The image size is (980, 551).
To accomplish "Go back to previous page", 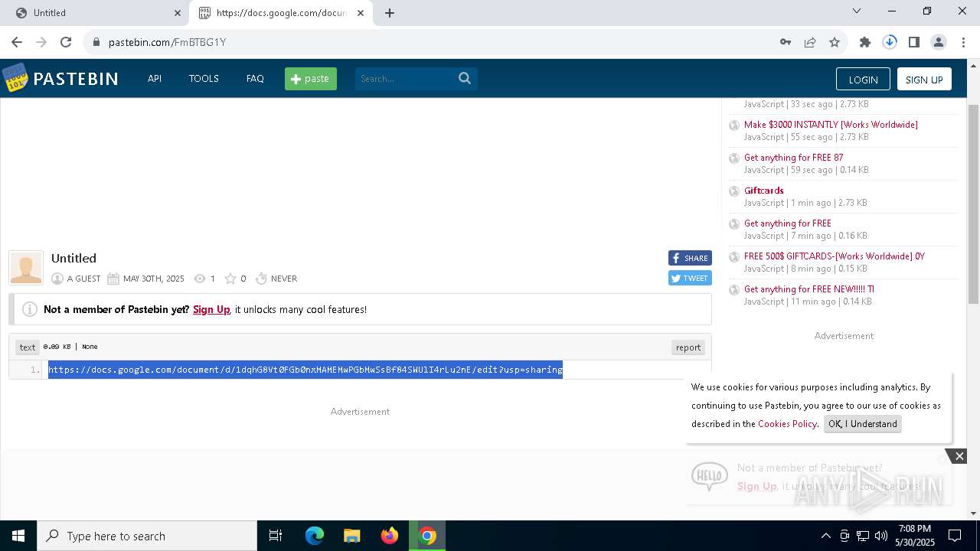I will pos(17,42).
